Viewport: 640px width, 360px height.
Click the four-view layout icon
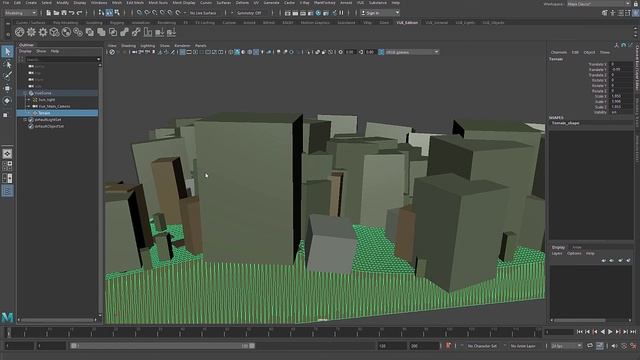pyautogui.click(x=7, y=166)
